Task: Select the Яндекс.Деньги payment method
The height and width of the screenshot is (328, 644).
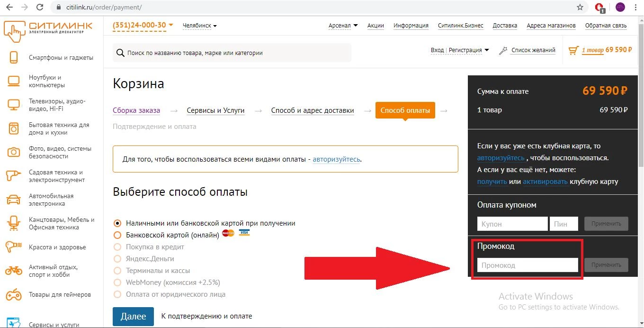Action: pyautogui.click(x=117, y=259)
